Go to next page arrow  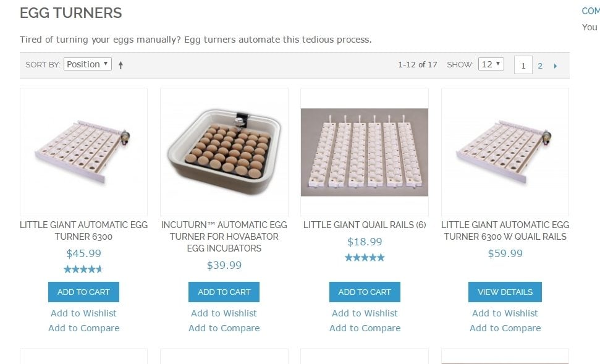[555, 66]
